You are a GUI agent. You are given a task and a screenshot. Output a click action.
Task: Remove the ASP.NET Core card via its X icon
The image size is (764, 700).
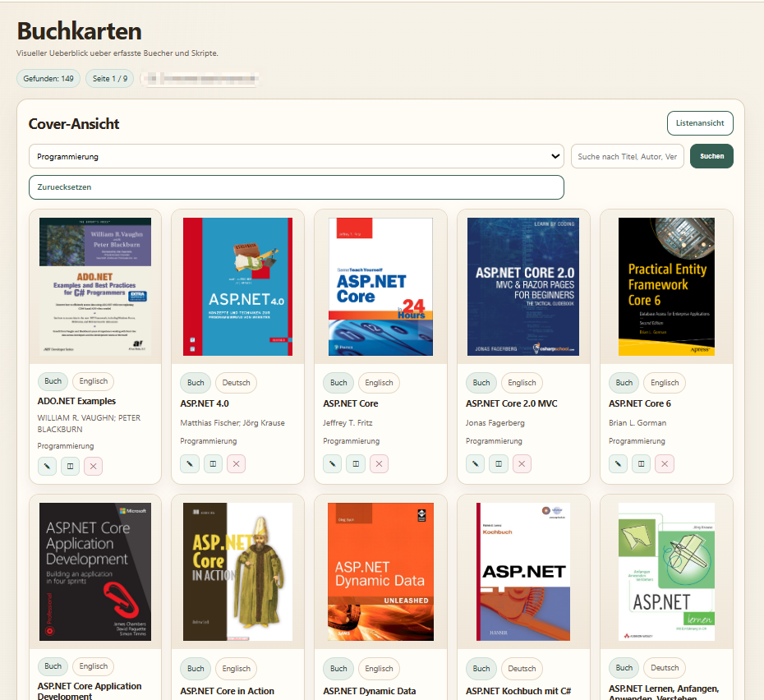(x=379, y=463)
